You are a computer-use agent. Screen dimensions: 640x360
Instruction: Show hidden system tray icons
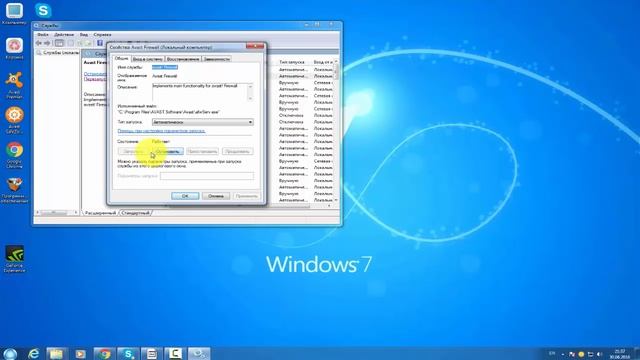(563, 354)
